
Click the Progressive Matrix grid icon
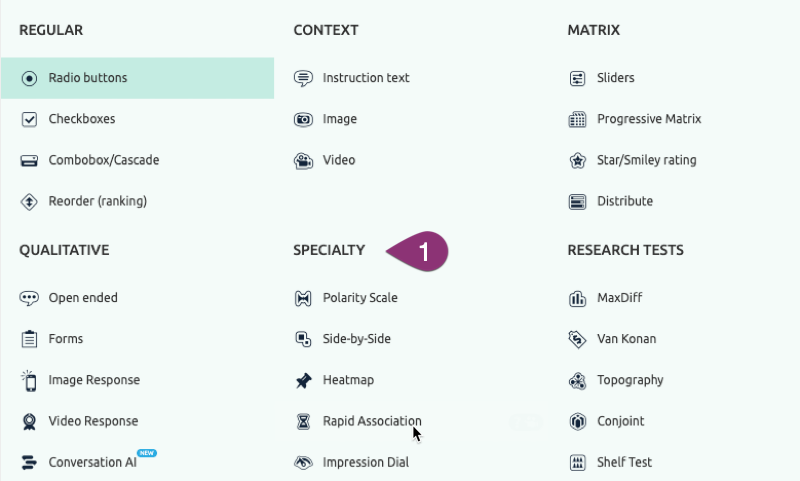pos(577,119)
